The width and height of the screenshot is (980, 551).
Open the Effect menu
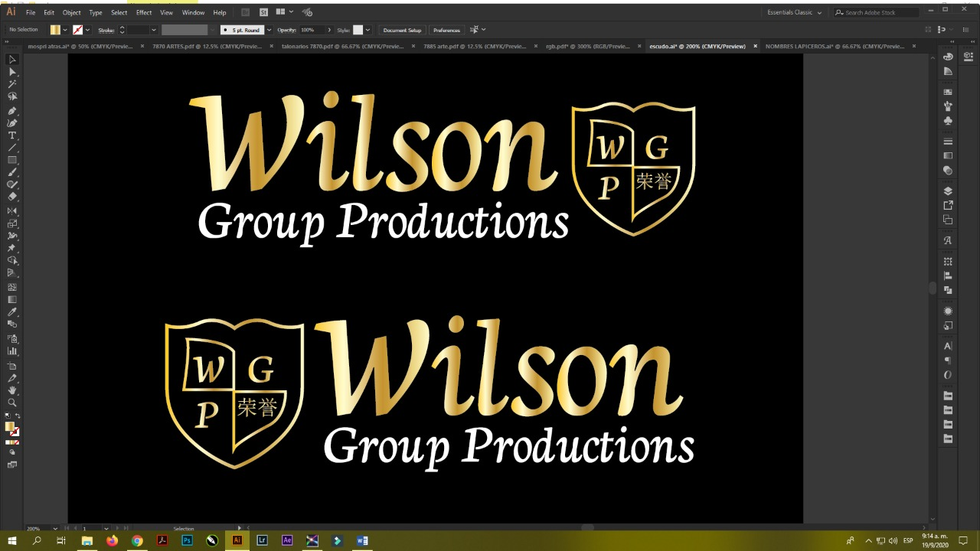point(144,12)
